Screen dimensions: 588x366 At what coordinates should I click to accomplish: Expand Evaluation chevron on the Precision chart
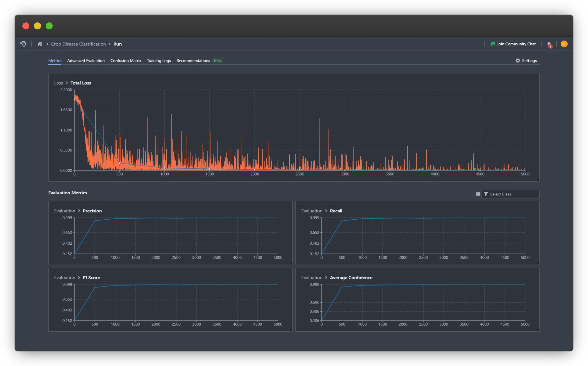(x=79, y=211)
